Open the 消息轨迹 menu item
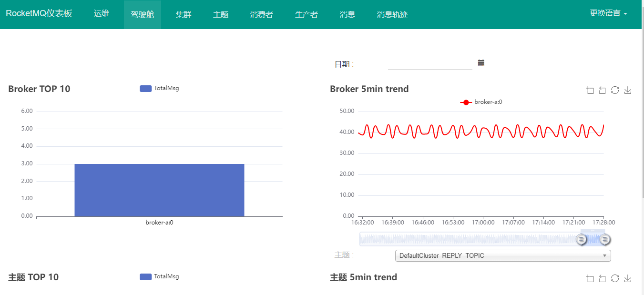This screenshot has height=295, width=644. coord(392,15)
